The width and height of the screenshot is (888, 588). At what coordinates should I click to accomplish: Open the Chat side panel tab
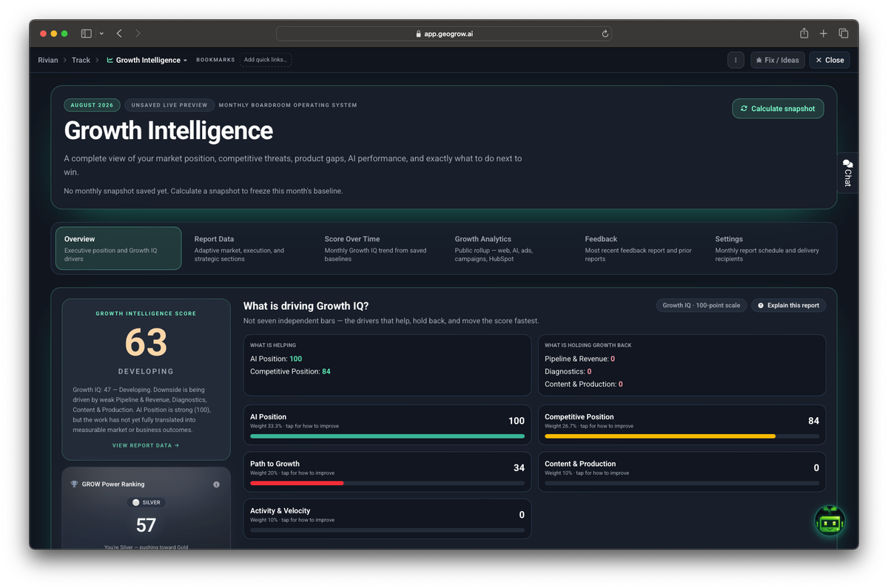coord(848,172)
